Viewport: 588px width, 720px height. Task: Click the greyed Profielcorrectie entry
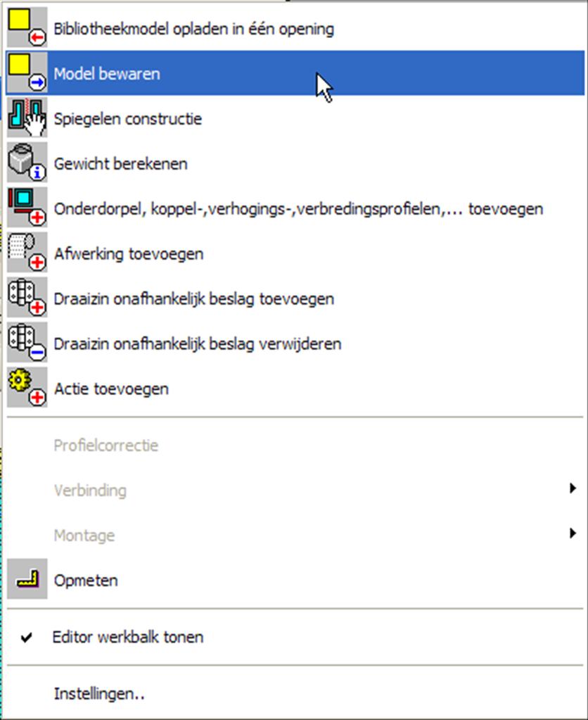pyautogui.click(x=295, y=446)
